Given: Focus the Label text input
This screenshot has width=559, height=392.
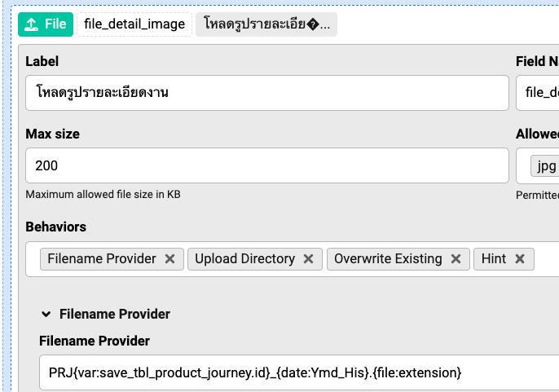Looking at the screenshot, I should click(x=267, y=93).
